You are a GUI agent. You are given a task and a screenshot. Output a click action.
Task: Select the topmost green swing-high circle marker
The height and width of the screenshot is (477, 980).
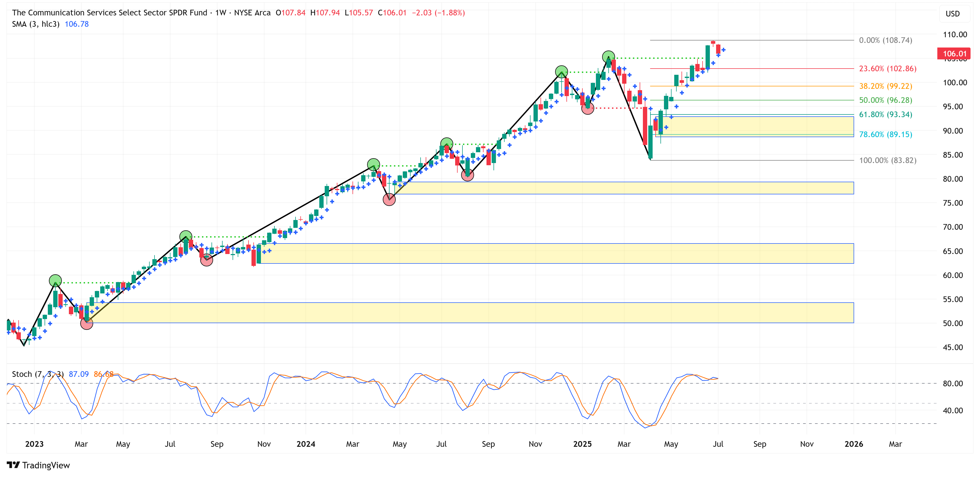click(x=608, y=57)
